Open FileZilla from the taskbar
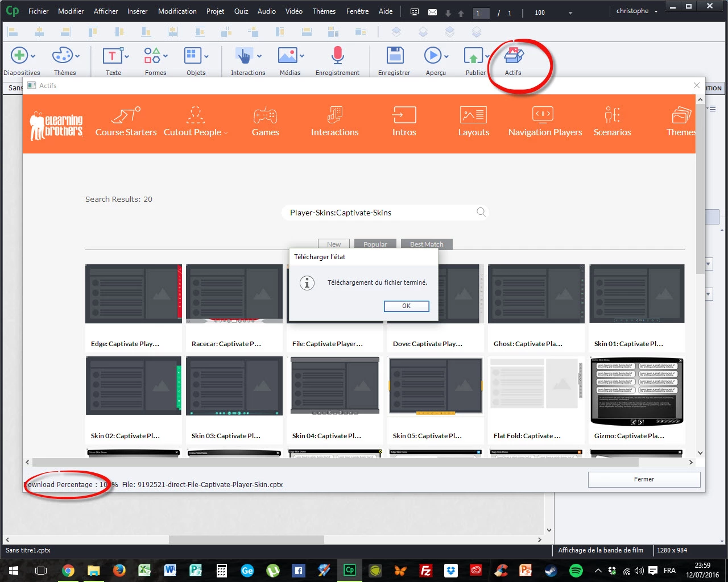 click(x=425, y=571)
